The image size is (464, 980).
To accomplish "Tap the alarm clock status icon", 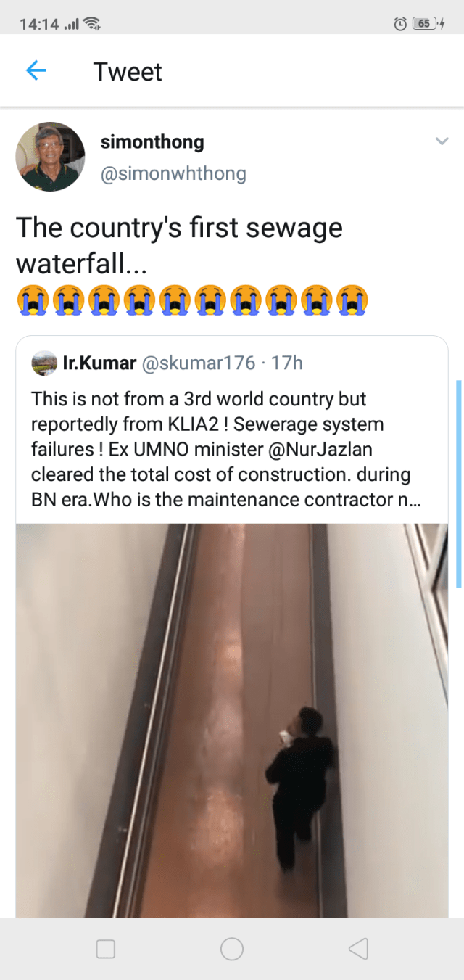I will click(400, 24).
